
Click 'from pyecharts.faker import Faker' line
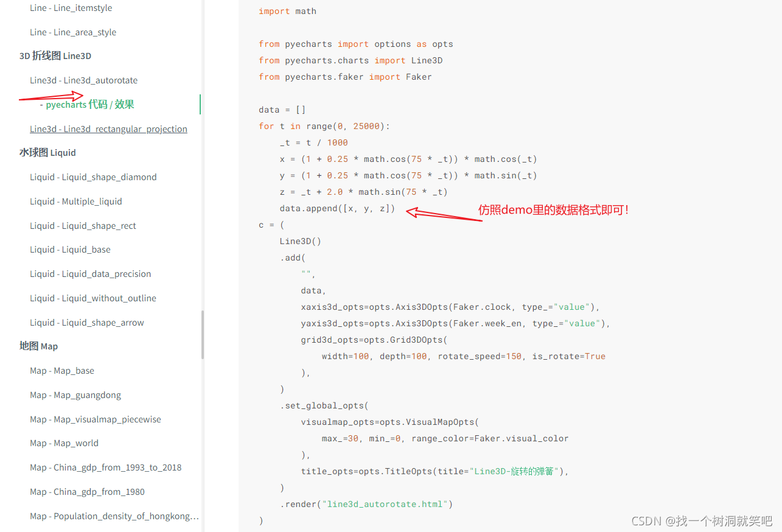tap(345, 77)
